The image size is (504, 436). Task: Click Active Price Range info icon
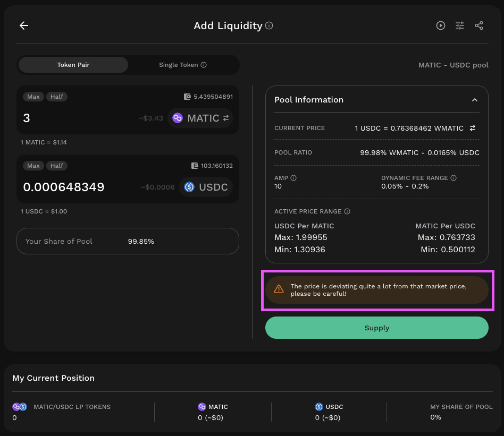[x=347, y=211]
